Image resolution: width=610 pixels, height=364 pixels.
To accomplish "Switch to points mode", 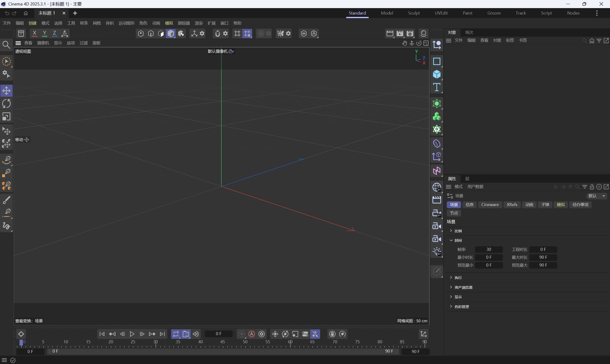I will 141,33.
